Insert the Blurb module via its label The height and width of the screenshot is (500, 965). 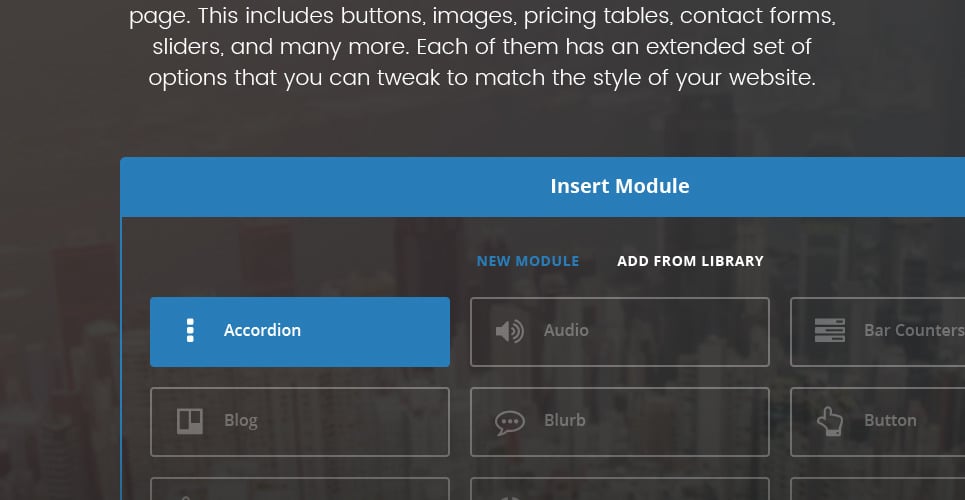point(565,421)
